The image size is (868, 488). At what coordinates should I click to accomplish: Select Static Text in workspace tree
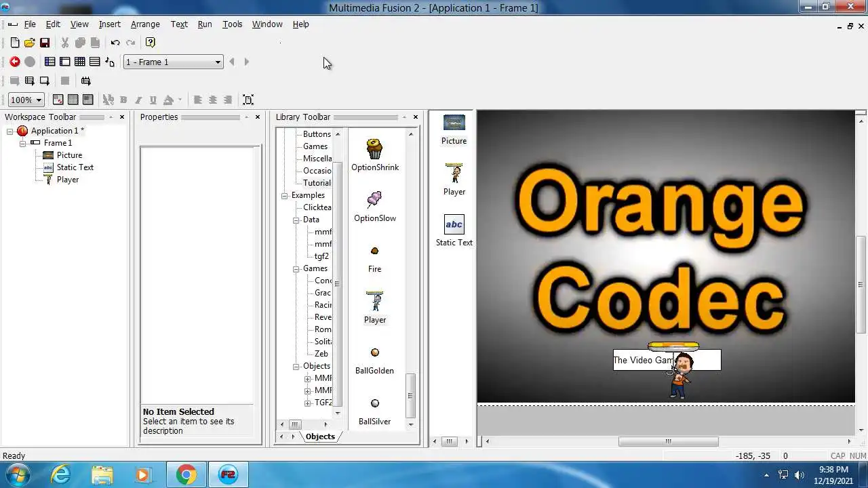(75, 167)
